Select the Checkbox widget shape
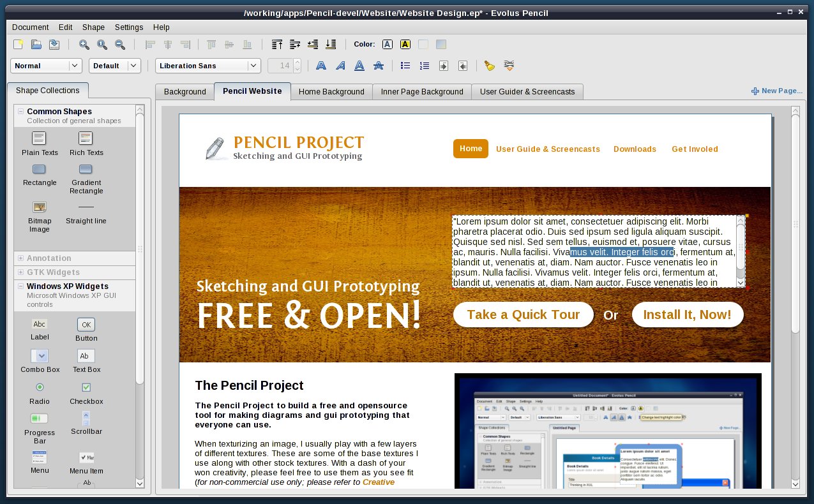 tap(86, 387)
